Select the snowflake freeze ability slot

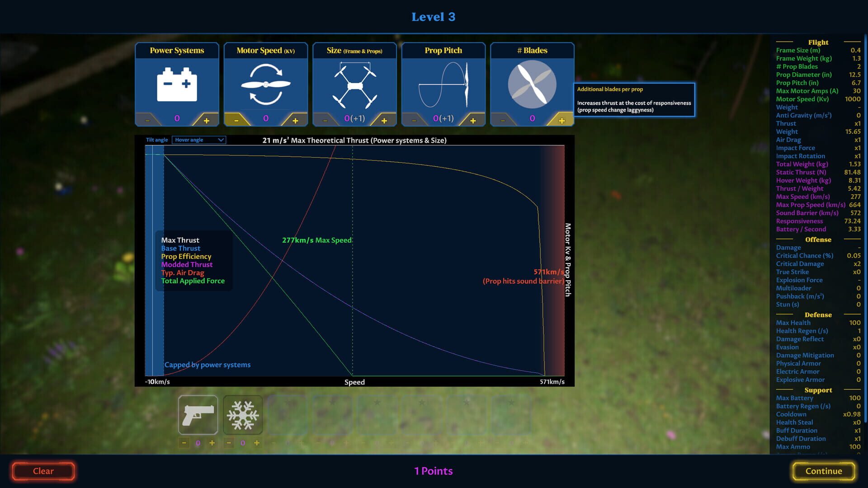point(243,415)
